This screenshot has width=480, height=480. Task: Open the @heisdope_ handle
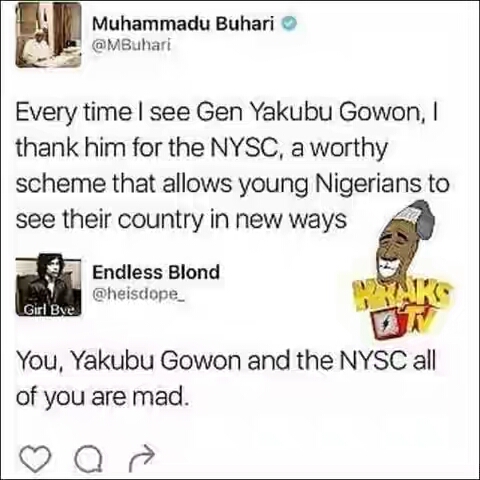(x=138, y=293)
